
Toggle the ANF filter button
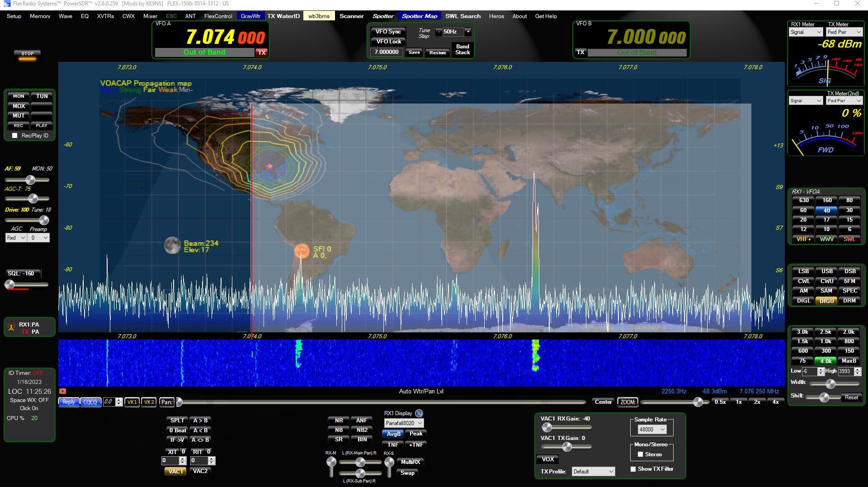(x=362, y=421)
